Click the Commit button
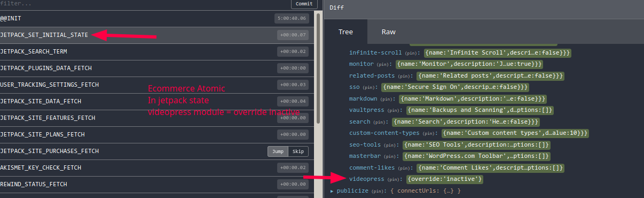 (x=304, y=4)
